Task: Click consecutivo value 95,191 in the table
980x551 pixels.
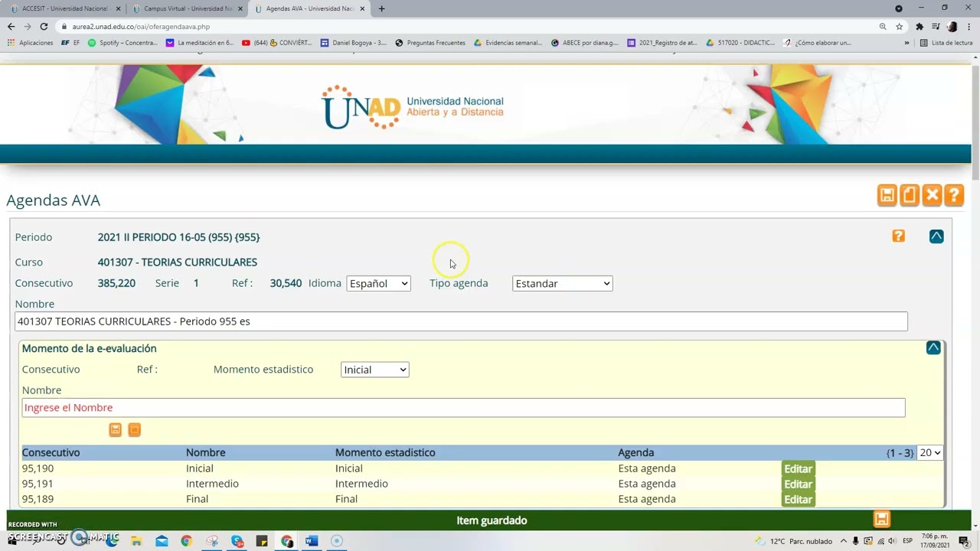Action: [38, 484]
